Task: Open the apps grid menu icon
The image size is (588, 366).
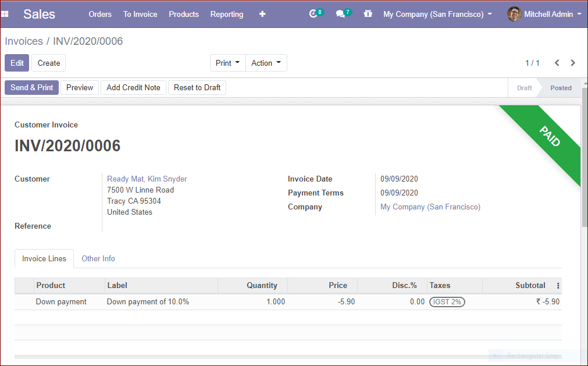Action: pos(5,14)
